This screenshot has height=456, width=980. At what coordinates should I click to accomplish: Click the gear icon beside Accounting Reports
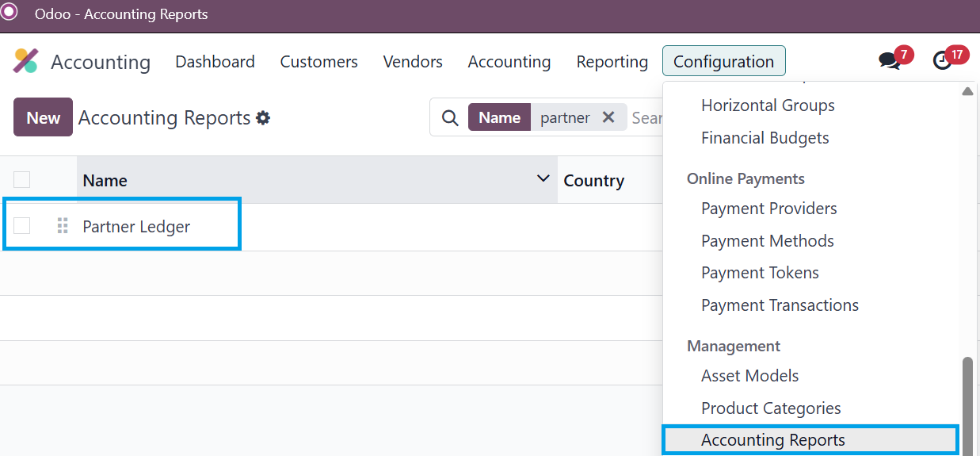coord(263,118)
